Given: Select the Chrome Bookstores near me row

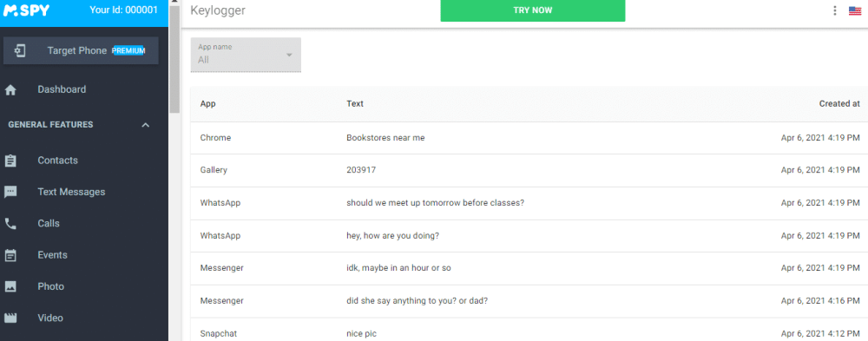Looking at the screenshot, I should tap(529, 138).
